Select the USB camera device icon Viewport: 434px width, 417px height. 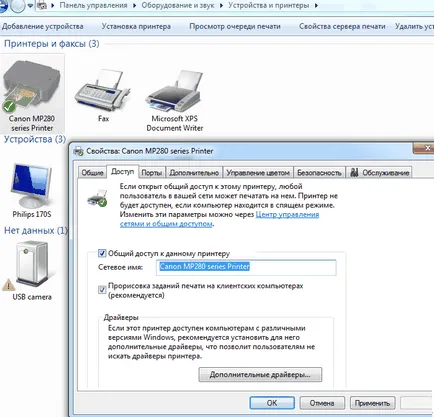(31, 266)
